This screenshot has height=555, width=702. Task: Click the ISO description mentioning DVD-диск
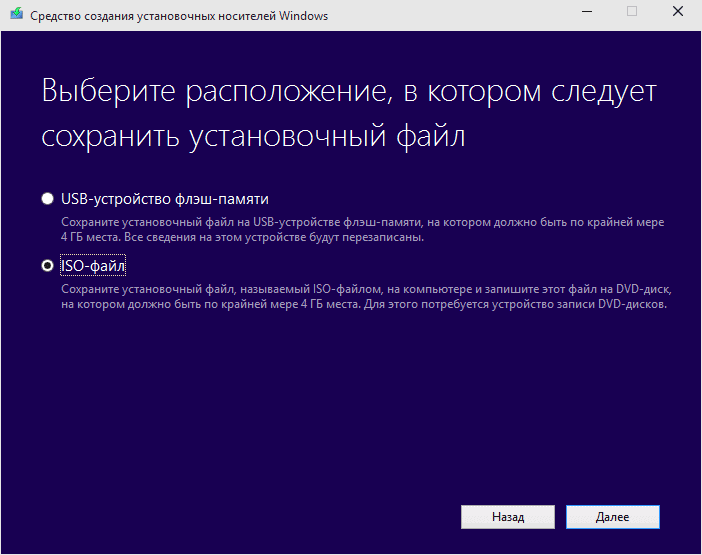[366, 297]
